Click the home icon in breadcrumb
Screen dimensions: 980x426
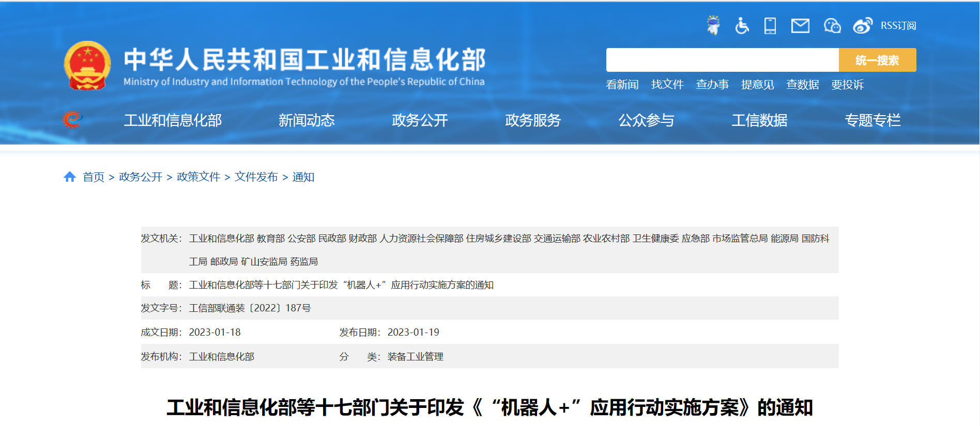[70, 177]
